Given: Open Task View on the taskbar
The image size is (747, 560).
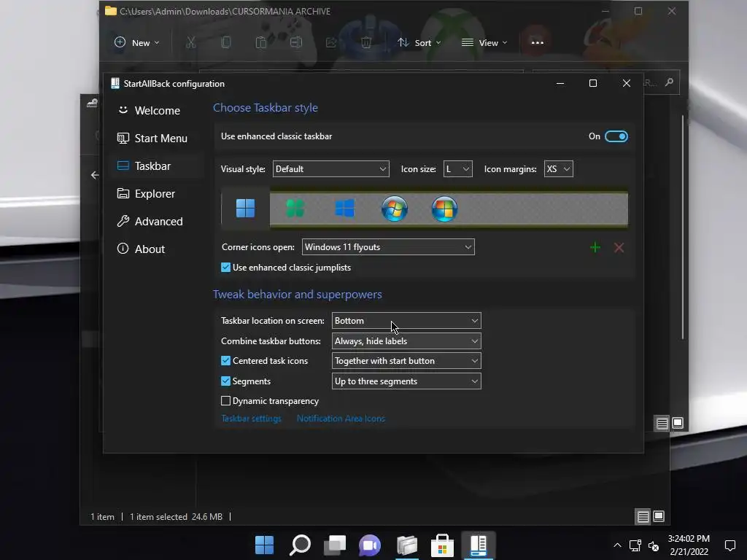Looking at the screenshot, I should coord(336,545).
